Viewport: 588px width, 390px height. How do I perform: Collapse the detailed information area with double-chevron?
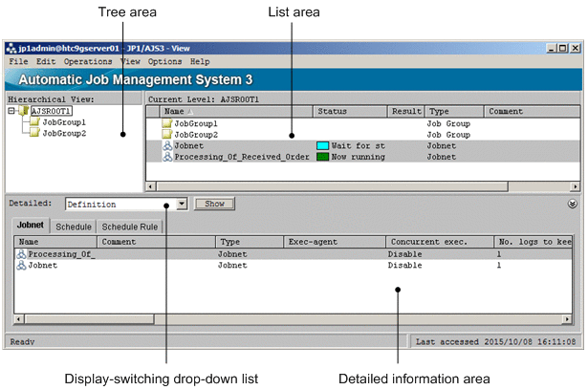(573, 204)
